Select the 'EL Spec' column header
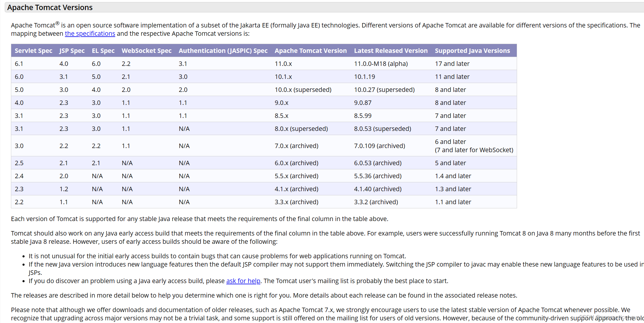Image resolution: width=644 pixels, height=323 pixels. tap(103, 51)
